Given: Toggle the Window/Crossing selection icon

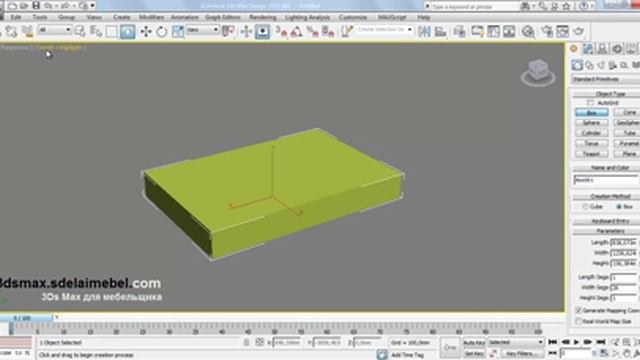Looking at the screenshot, I should (127, 31).
